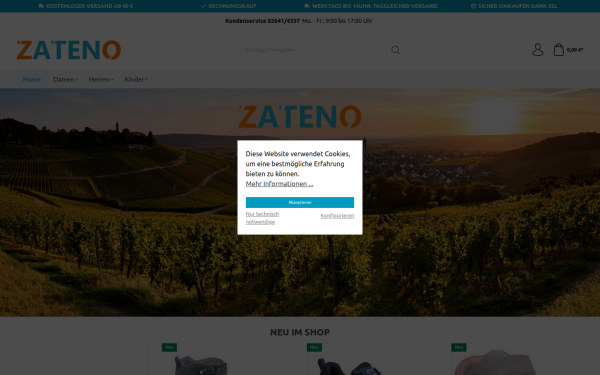Click the Nur technisch notwendige link
Screen dimensions: 600x375
click(262, 218)
